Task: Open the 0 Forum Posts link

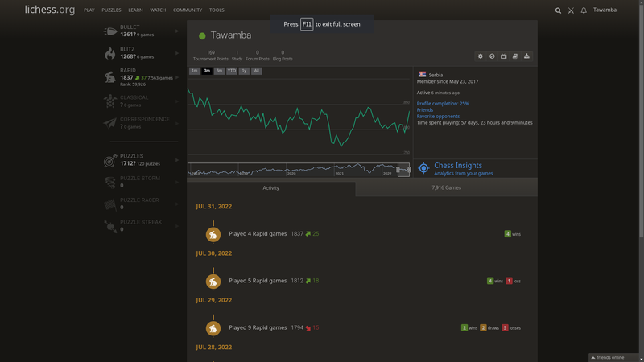Action: pyautogui.click(x=258, y=56)
